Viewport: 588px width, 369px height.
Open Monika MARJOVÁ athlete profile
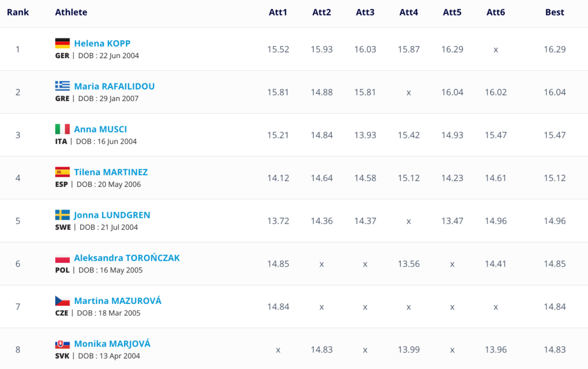coord(112,344)
